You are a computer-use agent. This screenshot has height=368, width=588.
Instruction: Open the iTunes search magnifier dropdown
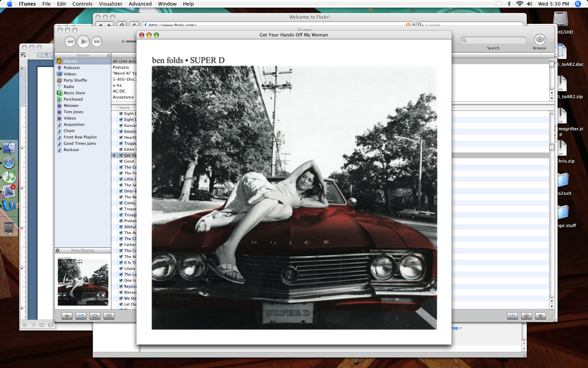(464, 40)
